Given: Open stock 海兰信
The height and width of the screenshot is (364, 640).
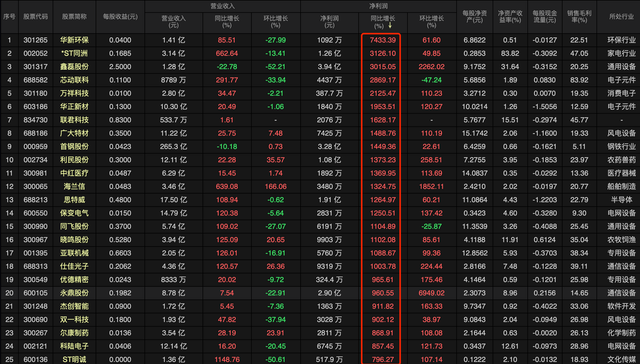Looking at the screenshot, I should tap(74, 186).
